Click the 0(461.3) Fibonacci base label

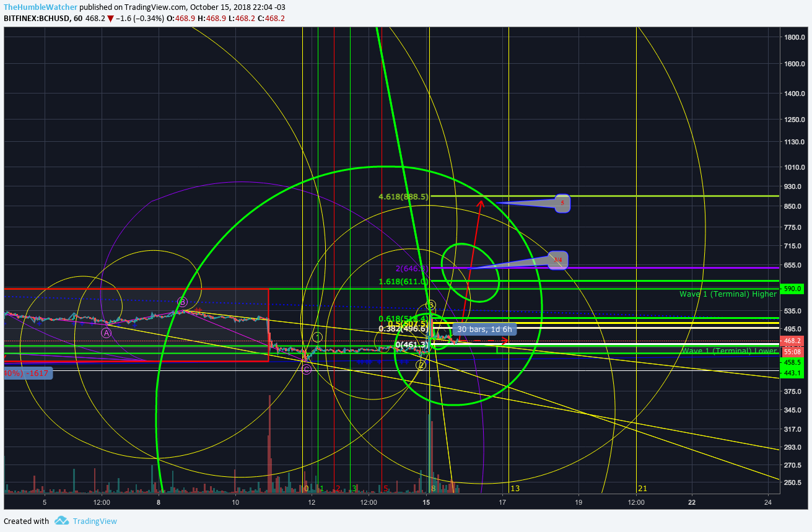412,344
